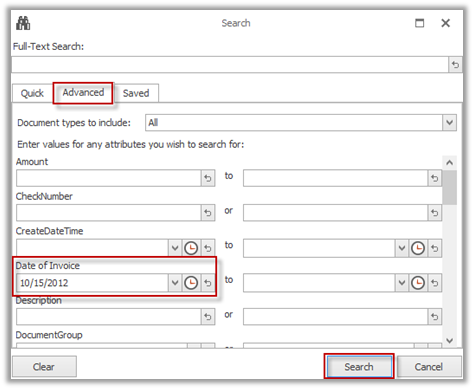The height and width of the screenshot is (390, 475).
Task: Focus the CreateDateTime end date field
Action: [319, 248]
